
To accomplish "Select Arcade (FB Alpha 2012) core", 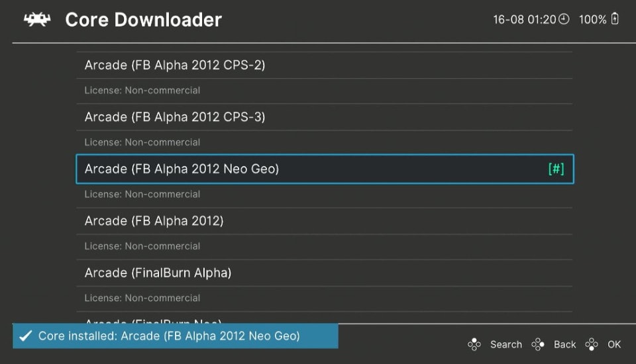I will 325,220.
